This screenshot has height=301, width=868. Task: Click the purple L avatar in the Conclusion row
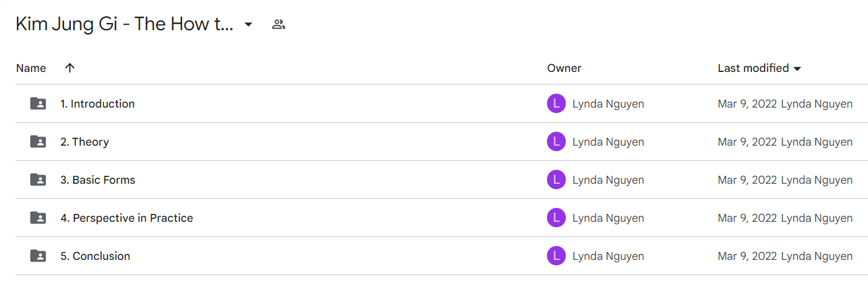click(x=556, y=256)
